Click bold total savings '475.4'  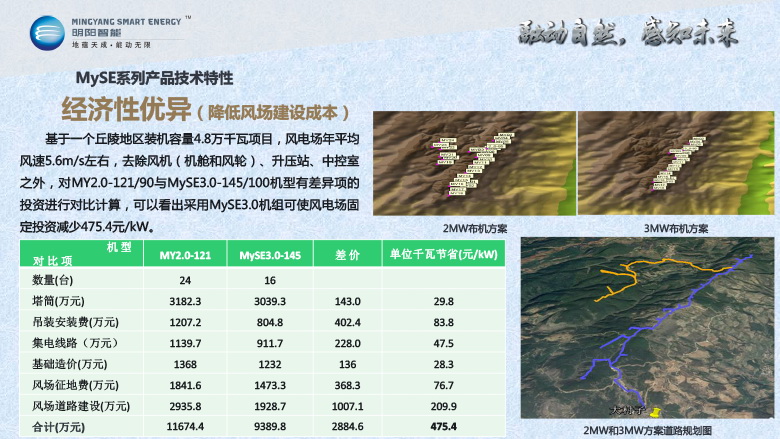click(443, 427)
